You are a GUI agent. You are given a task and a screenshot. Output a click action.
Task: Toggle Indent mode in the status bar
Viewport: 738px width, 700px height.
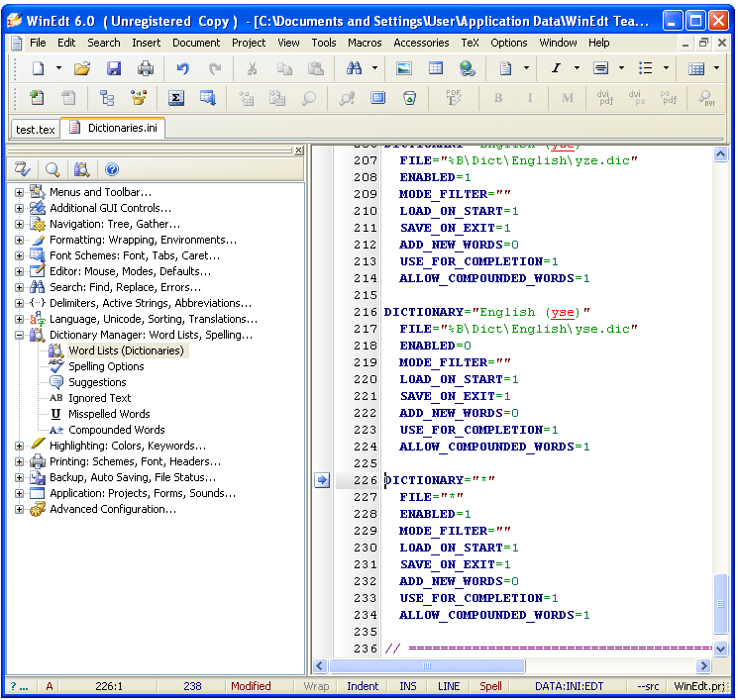coord(363,686)
